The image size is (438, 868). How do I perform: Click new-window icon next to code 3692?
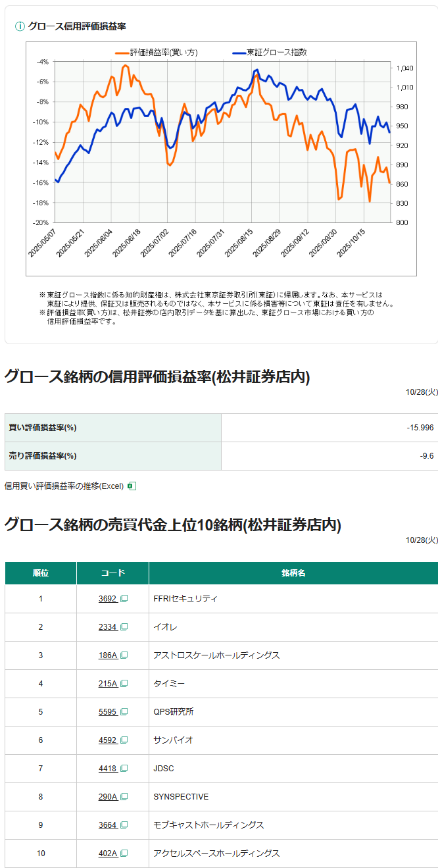[124, 599]
